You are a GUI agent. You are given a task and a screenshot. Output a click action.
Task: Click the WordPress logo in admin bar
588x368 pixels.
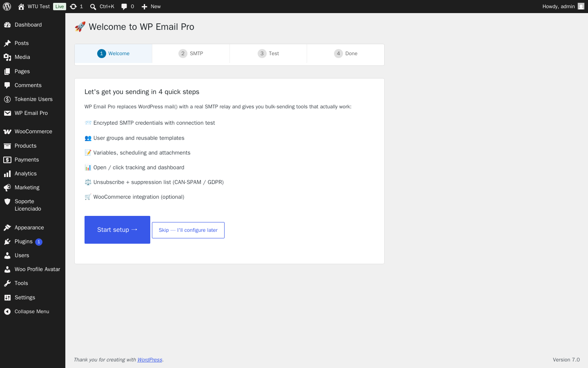pyautogui.click(x=7, y=7)
